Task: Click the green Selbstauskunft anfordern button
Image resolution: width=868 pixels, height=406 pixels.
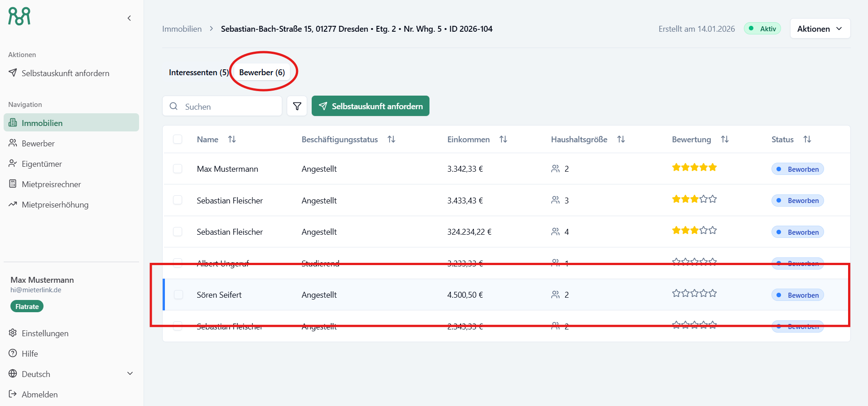Action: [370, 106]
